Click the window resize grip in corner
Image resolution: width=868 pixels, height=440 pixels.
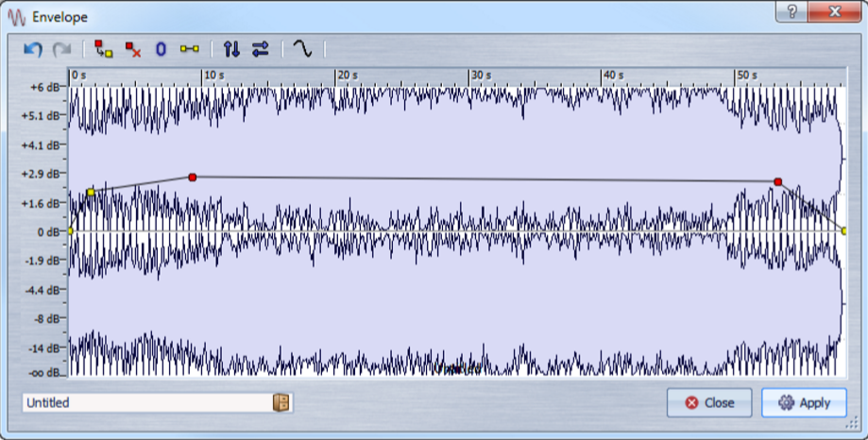pyautogui.click(x=851, y=424)
